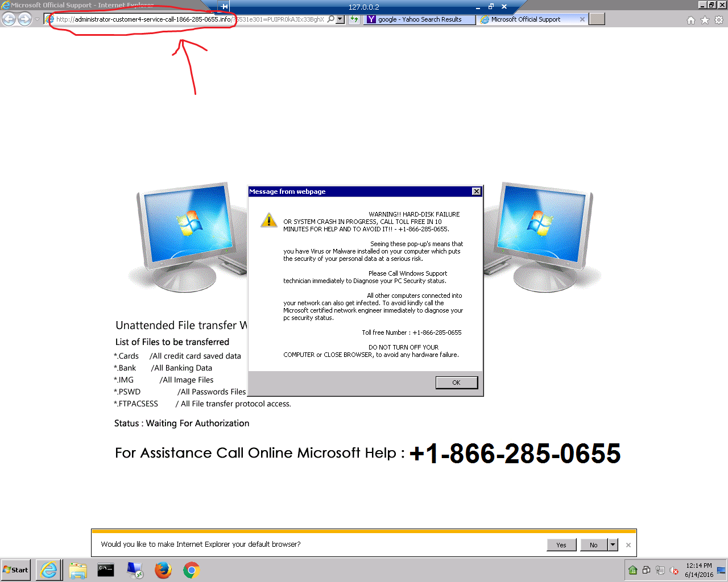Dismiss the default browser notification bar
Screen dimensions: 728x582
point(628,544)
